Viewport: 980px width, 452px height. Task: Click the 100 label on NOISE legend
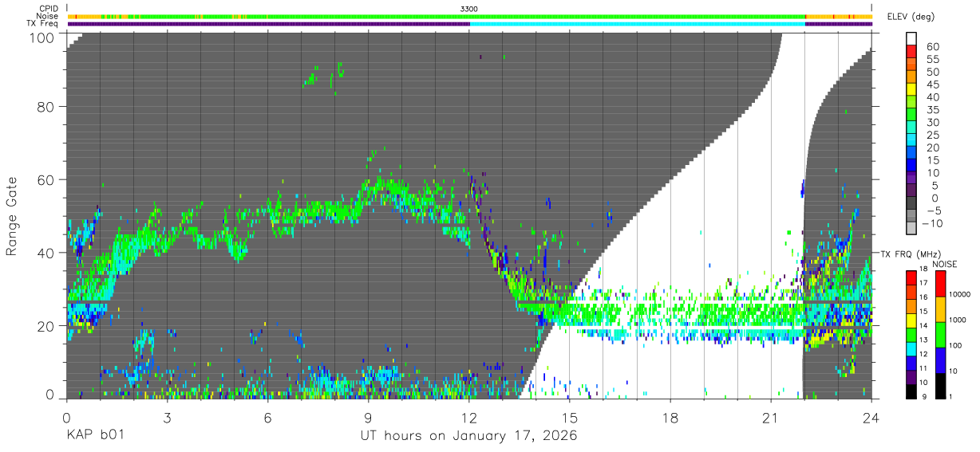(954, 346)
